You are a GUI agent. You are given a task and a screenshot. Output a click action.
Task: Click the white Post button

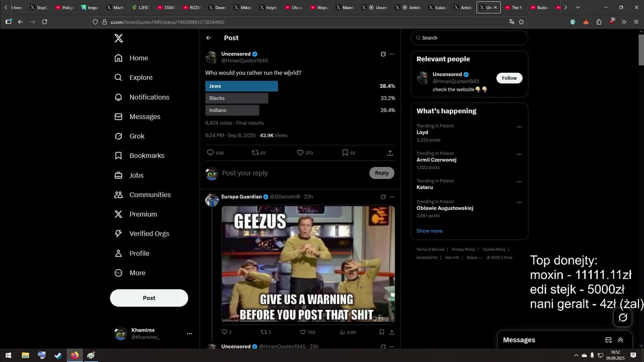click(149, 298)
